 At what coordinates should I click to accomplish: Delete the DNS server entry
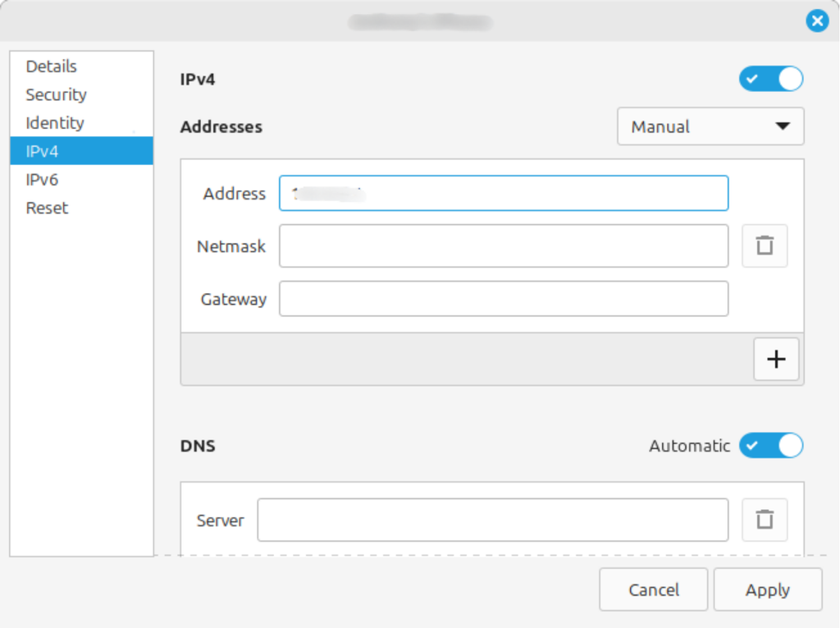pos(765,520)
